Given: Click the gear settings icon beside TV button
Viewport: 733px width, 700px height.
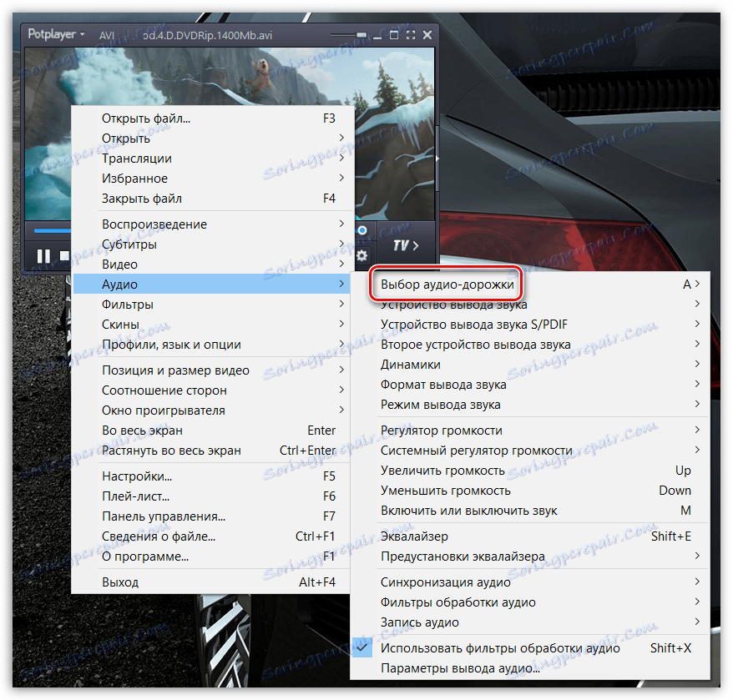Looking at the screenshot, I should coord(362,256).
